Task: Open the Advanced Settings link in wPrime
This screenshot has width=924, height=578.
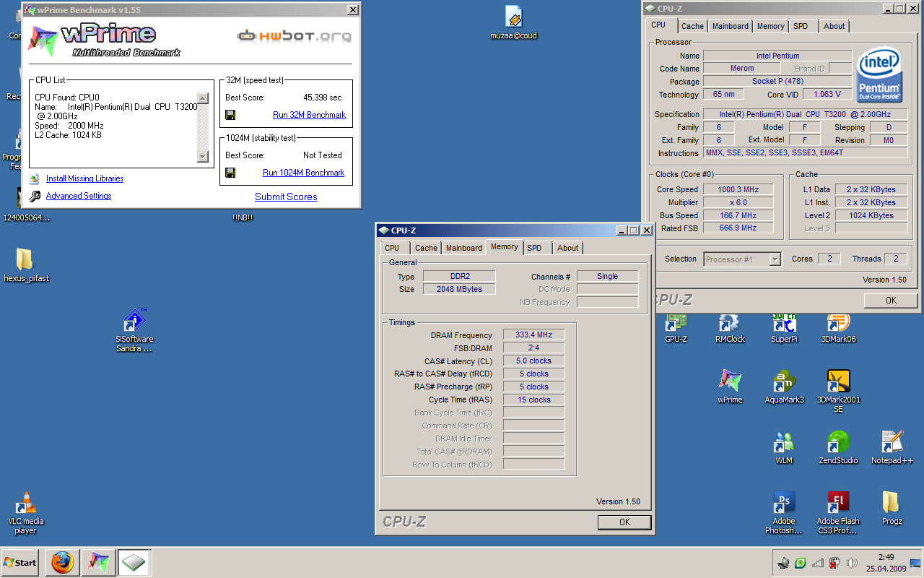Action: click(x=79, y=196)
